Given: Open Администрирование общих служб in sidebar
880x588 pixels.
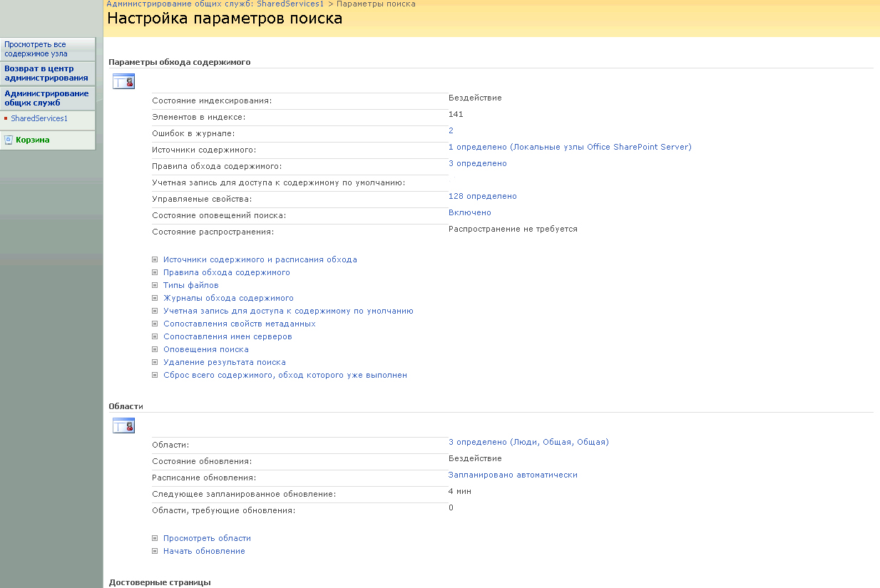Looking at the screenshot, I should (46, 98).
